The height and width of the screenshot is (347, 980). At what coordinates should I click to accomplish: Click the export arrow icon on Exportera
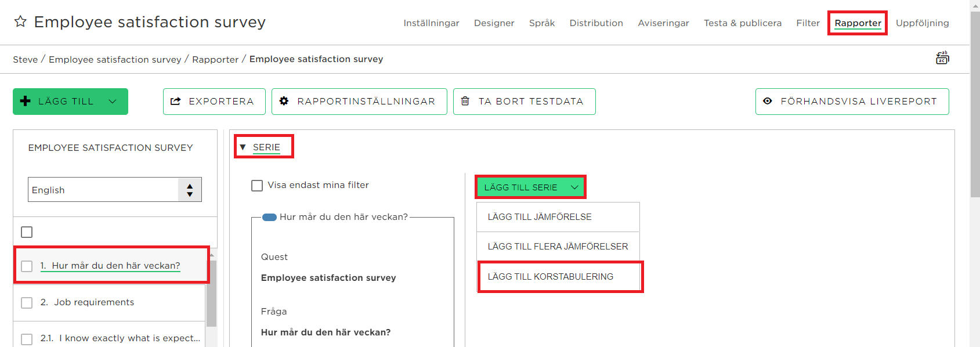(x=175, y=101)
